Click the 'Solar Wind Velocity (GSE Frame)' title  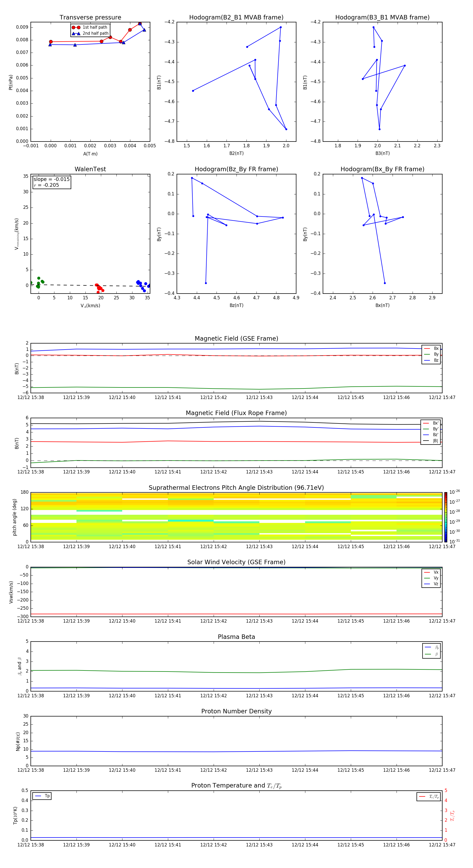pyautogui.click(x=236, y=562)
